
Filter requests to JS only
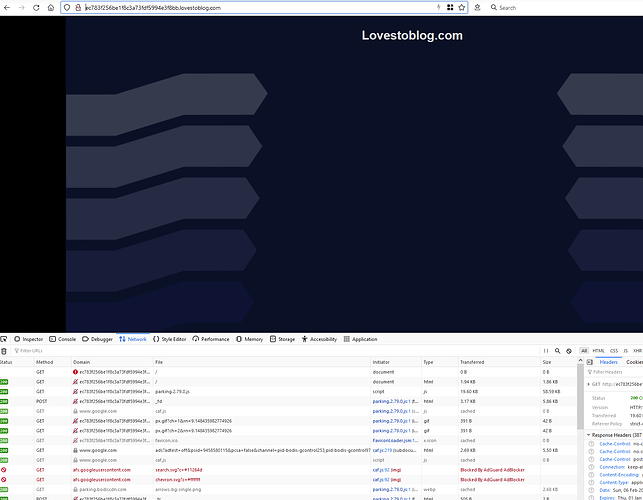(625, 351)
